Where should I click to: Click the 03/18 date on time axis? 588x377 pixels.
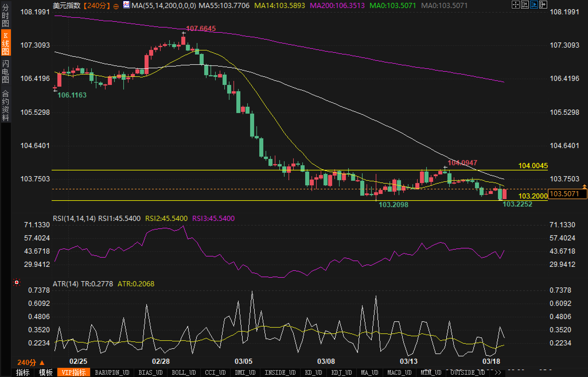click(x=491, y=361)
